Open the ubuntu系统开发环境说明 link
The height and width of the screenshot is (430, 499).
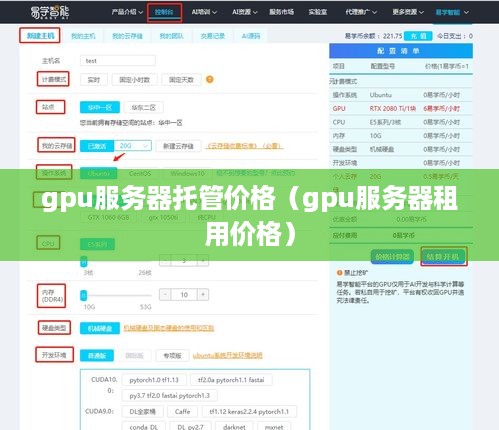pos(228,355)
